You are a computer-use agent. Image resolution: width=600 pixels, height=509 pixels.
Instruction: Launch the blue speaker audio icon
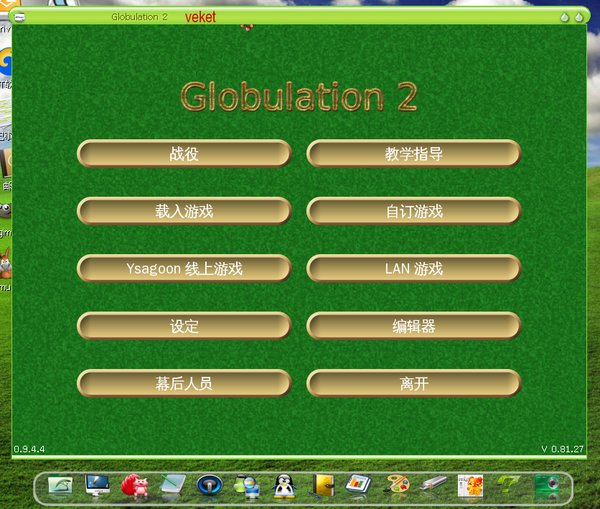[209, 485]
